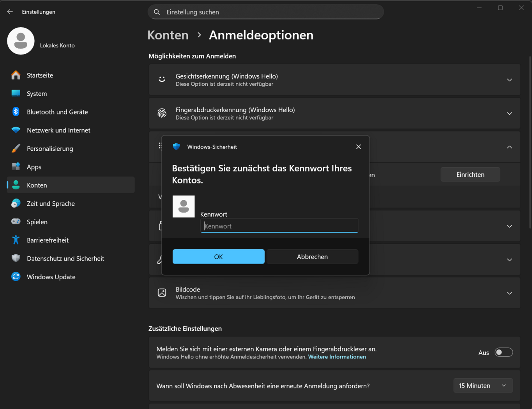Open Datenschutz und Sicherheit settings
Image resolution: width=532 pixels, height=409 pixels.
point(65,259)
